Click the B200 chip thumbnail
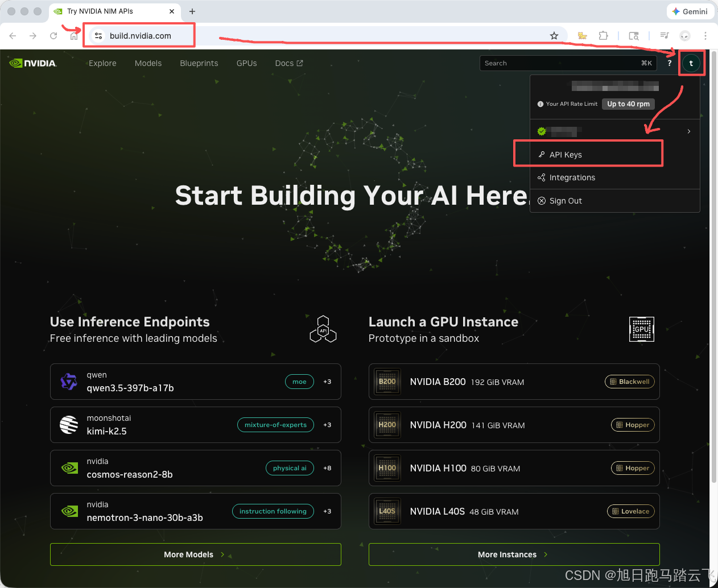 [387, 382]
